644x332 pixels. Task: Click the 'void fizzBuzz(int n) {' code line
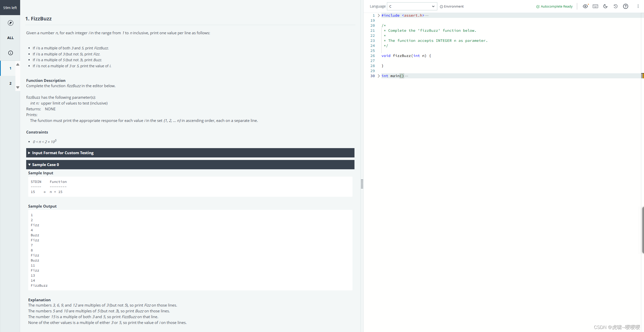click(406, 56)
